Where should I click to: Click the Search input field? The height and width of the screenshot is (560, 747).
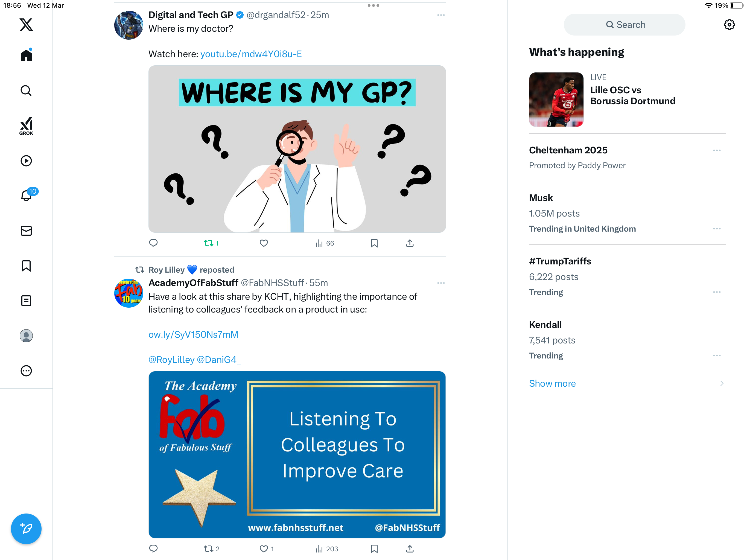[x=625, y=25]
